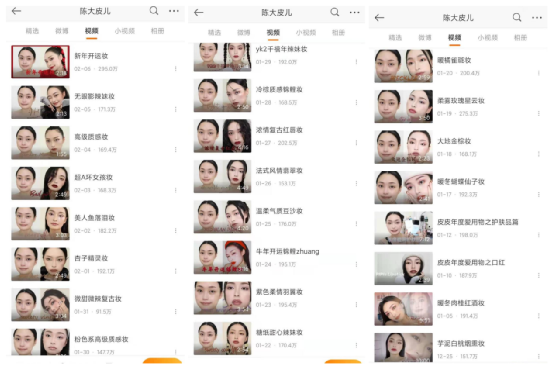Switch to 小视频 tab above 浓情复古红唇妆 list
The width and height of the screenshot is (553, 368).
click(306, 33)
